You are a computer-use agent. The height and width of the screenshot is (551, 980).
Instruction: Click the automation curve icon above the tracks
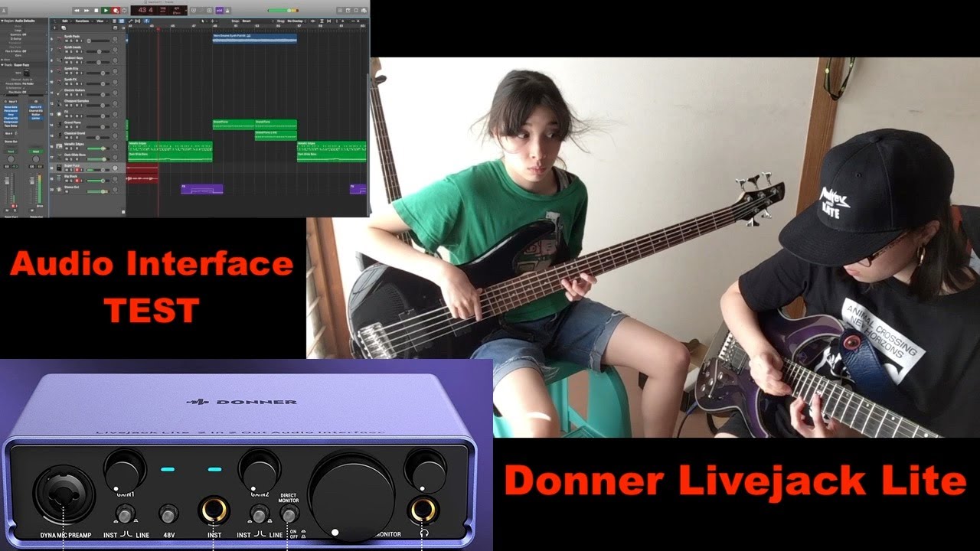pos(130,21)
